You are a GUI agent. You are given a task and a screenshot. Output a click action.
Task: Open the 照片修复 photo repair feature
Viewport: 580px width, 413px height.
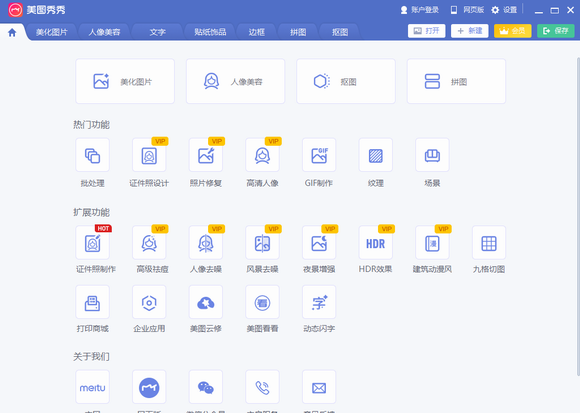[206, 155]
